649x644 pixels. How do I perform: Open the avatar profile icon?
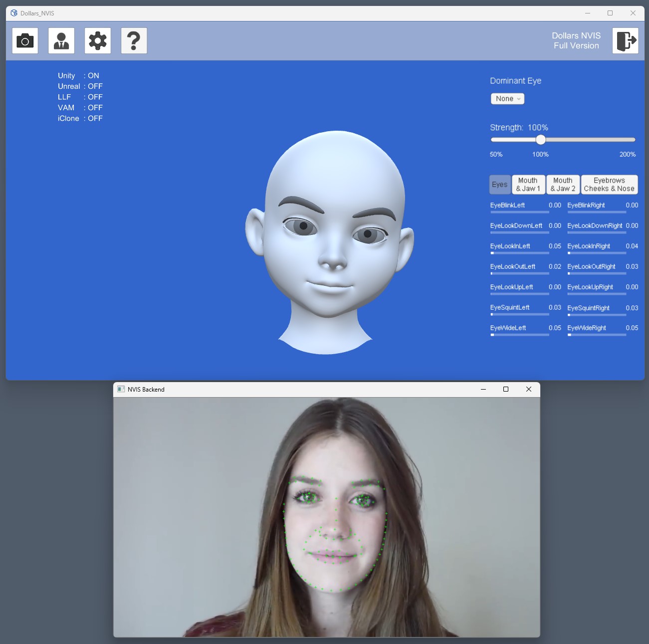(61, 41)
